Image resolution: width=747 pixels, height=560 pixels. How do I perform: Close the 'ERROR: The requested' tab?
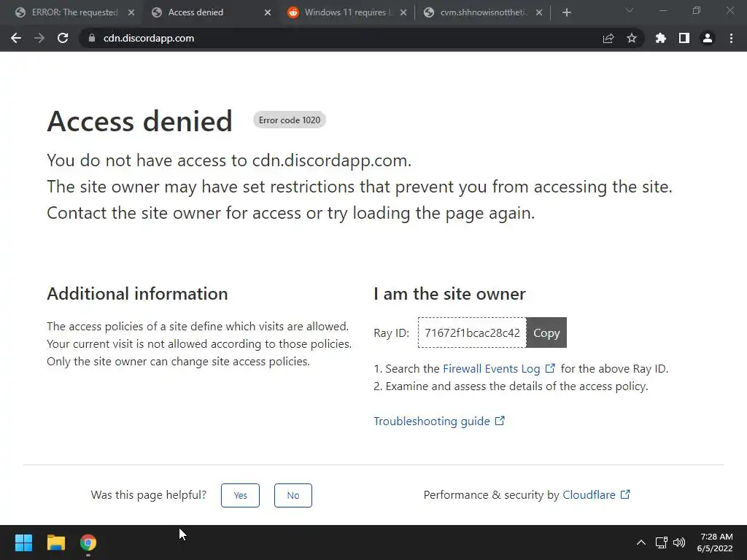click(131, 12)
